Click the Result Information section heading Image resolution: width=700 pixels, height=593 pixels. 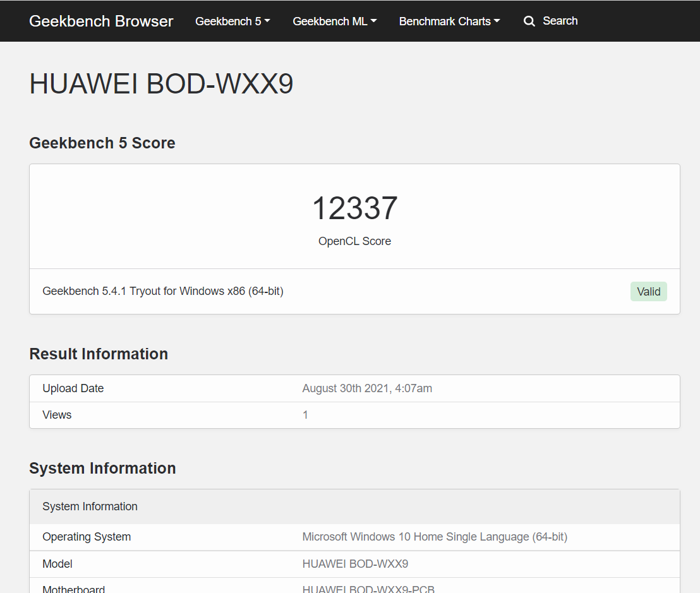(x=99, y=354)
